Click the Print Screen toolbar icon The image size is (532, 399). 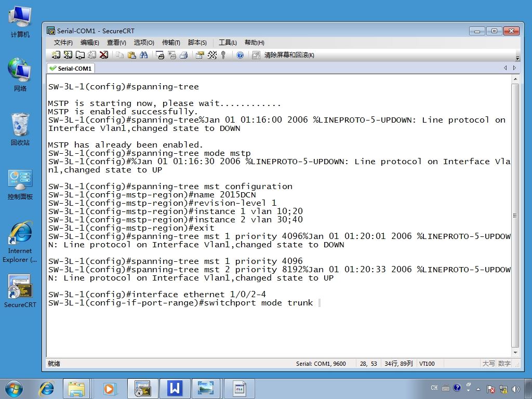[x=160, y=55]
